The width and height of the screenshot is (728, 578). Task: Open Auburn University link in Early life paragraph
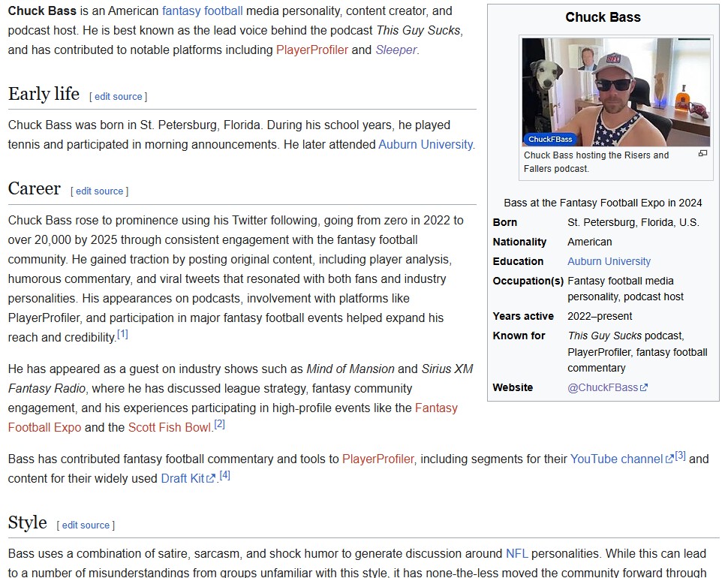pos(426,144)
